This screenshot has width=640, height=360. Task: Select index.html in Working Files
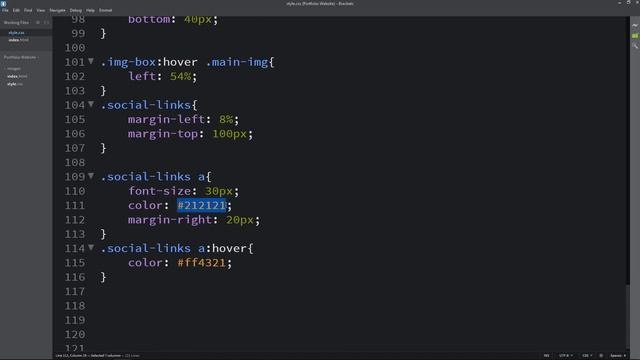18,40
